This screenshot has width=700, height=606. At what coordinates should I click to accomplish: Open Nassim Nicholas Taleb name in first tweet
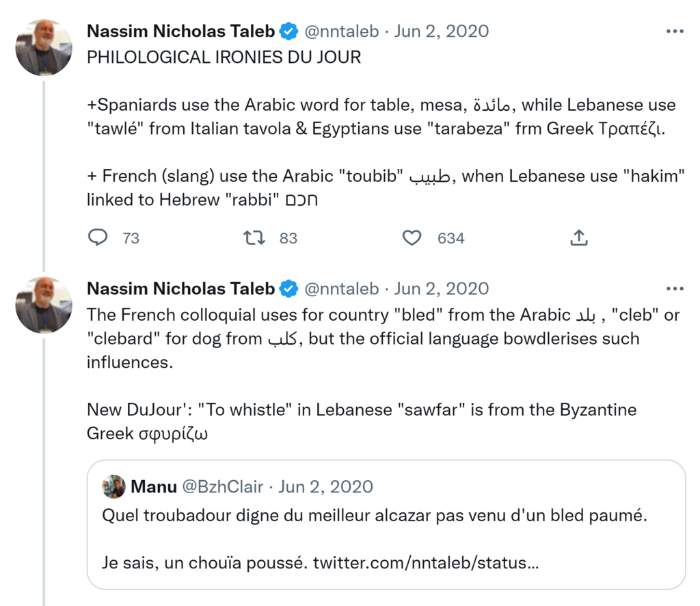(x=181, y=31)
